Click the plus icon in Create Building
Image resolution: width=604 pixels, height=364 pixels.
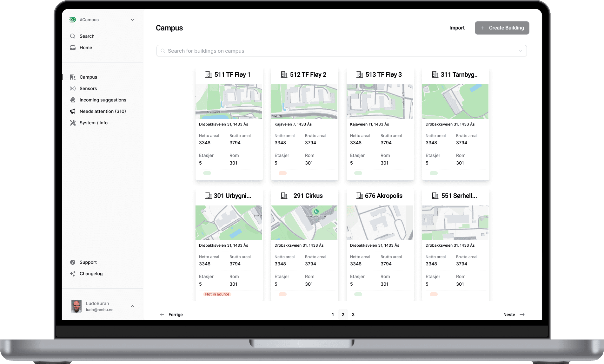pos(482,28)
